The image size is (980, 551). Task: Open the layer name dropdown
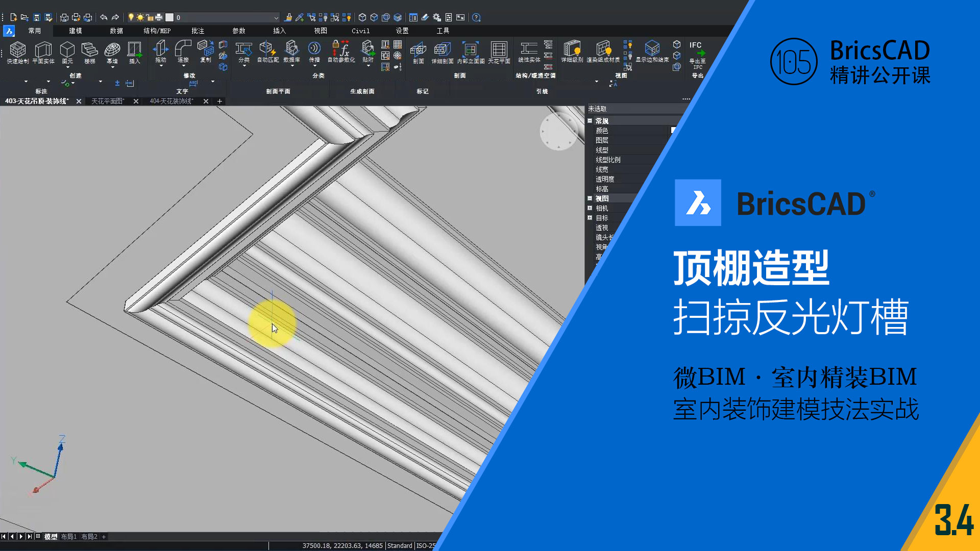pos(276,17)
